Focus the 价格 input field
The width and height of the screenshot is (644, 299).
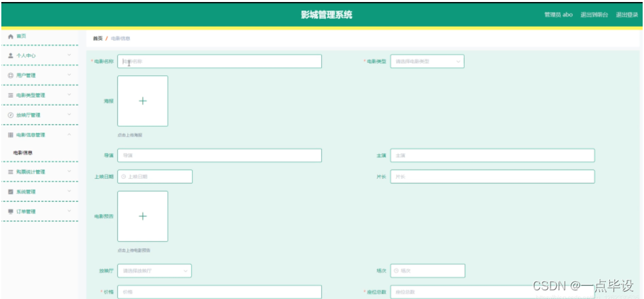click(x=219, y=292)
